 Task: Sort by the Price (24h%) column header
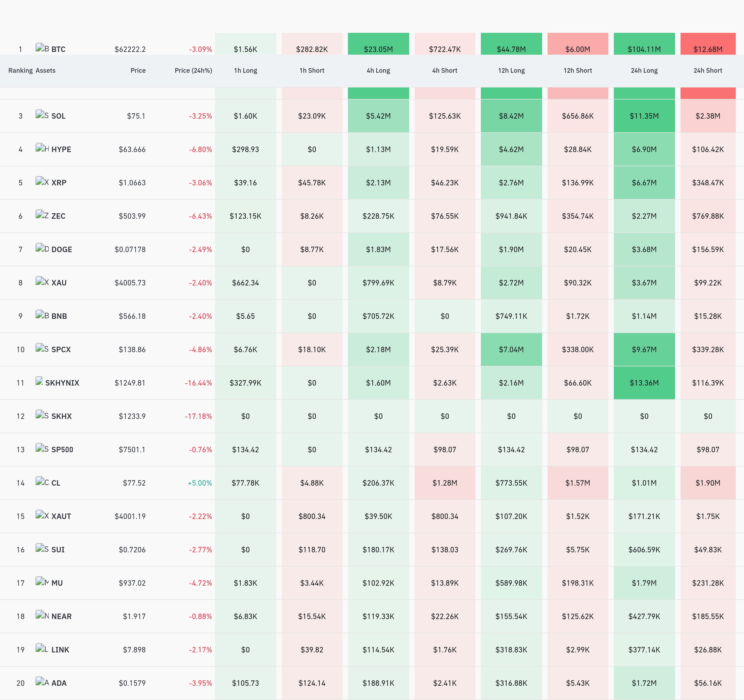193,70
